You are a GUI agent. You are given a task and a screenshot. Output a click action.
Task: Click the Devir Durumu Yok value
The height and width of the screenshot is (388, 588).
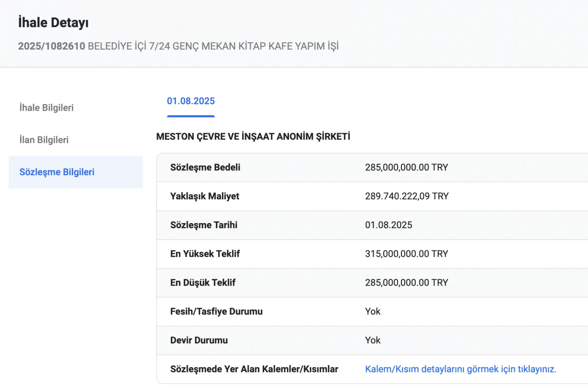coord(373,340)
